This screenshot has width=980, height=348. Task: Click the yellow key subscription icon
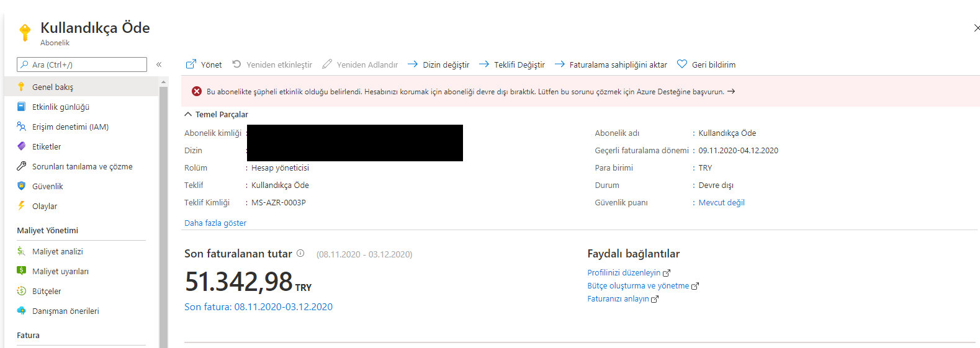click(x=25, y=32)
